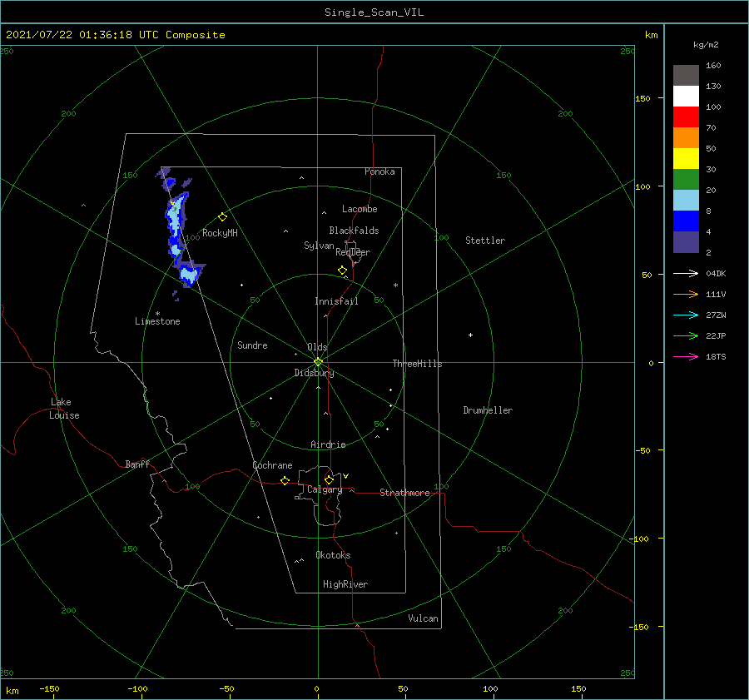Click the Strathmore town label

click(404, 493)
